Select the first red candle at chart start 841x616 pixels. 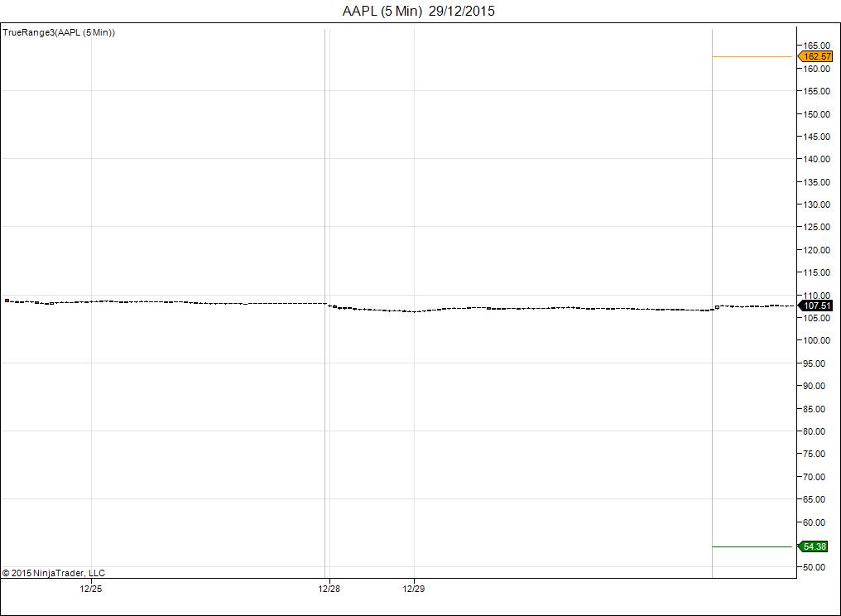click(x=7, y=301)
